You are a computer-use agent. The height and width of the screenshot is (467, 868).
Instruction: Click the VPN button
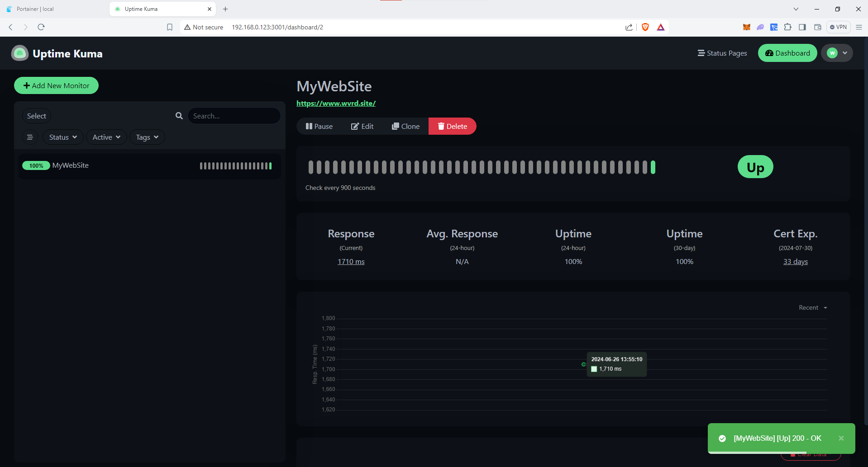click(x=839, y=27)
